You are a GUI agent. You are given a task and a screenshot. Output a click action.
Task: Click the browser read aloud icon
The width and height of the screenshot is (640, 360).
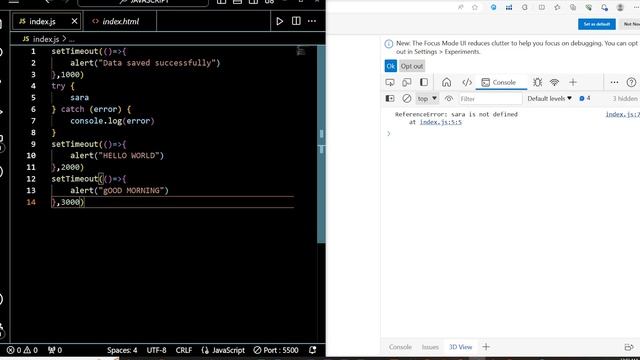[x=460, y=7]
